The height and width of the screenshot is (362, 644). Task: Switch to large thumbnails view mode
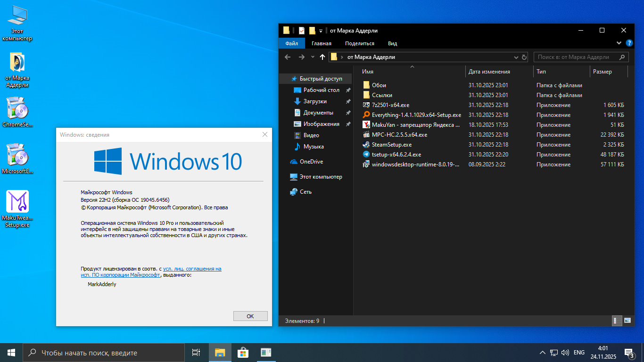(x=627, y=321)
